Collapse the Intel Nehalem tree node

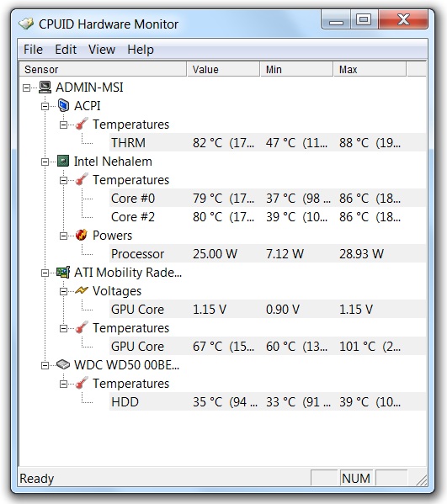[x=45, y=162]
